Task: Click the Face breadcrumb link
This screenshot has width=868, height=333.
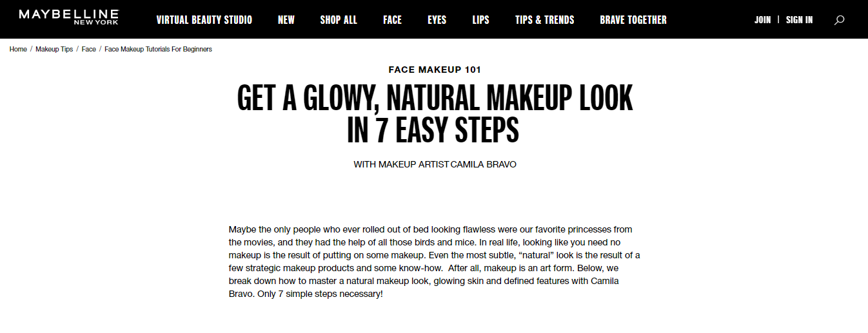Action: (x=88, y=49)
